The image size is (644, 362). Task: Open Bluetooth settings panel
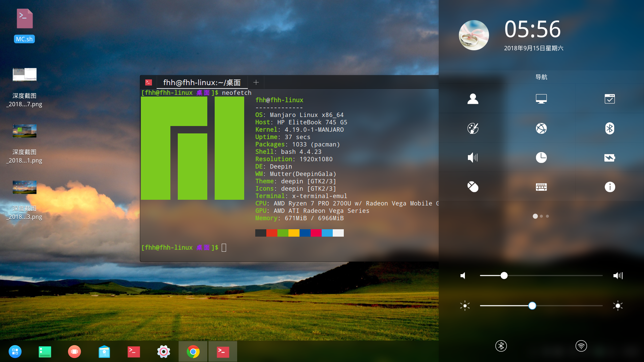point(610,128)
